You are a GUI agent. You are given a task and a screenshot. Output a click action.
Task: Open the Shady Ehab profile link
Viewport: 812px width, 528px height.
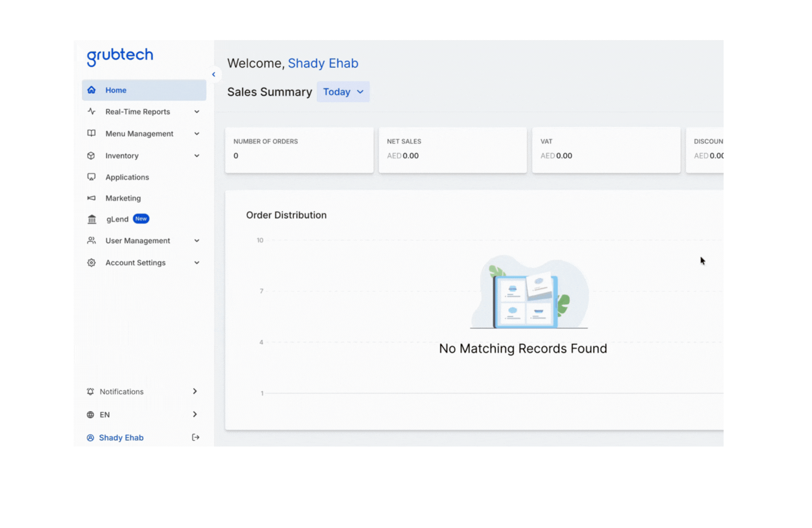(x=121, y=438)
